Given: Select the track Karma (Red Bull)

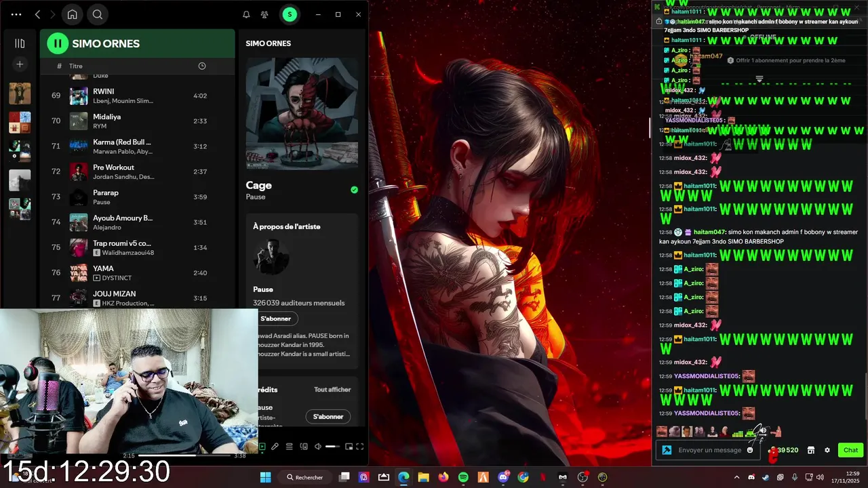Looking at the screenshot, I should pyautogui.click(x=138, y=146).
